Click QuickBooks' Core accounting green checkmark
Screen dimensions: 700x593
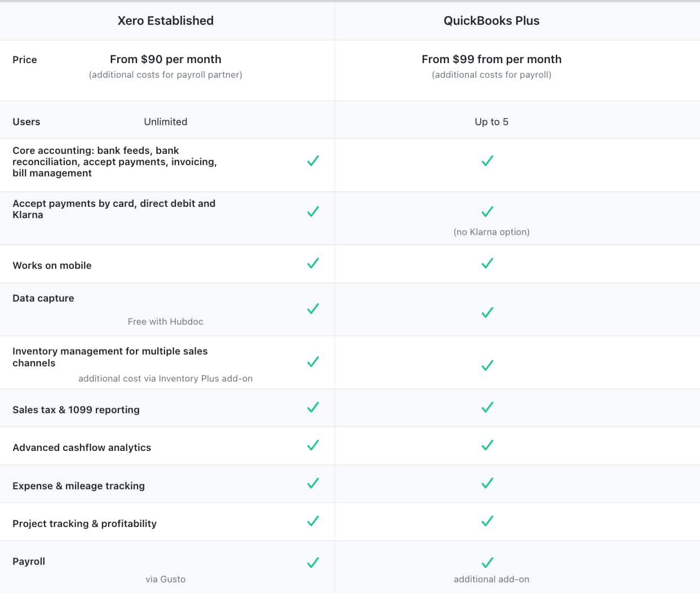(x=488, y=161)
